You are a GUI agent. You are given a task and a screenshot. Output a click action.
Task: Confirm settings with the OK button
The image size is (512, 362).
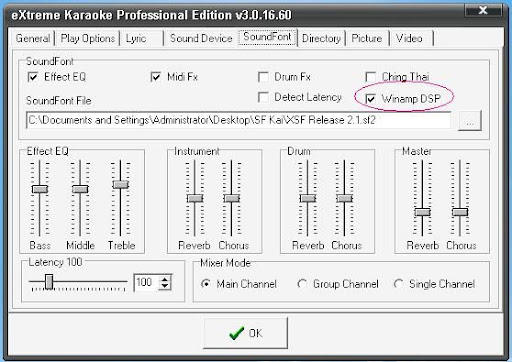(x=246, y=333)
